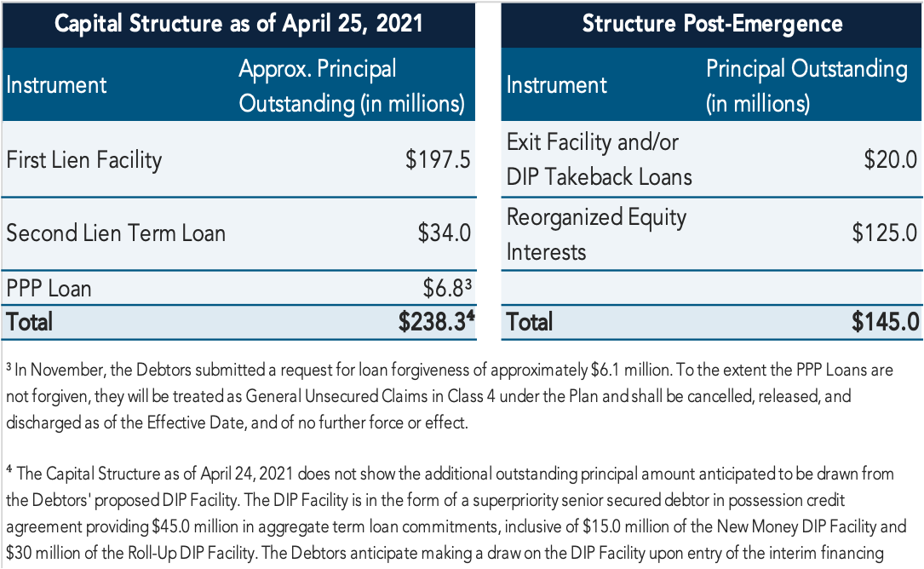
Task: Click the Capital Structure as of April 25, 2021 header
Action: click(x=238, y=24)
